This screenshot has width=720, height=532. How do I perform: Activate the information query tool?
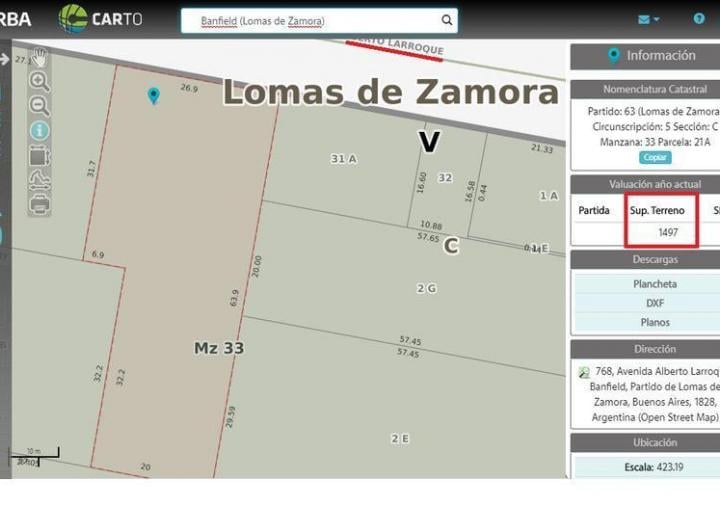pos(39,131)
